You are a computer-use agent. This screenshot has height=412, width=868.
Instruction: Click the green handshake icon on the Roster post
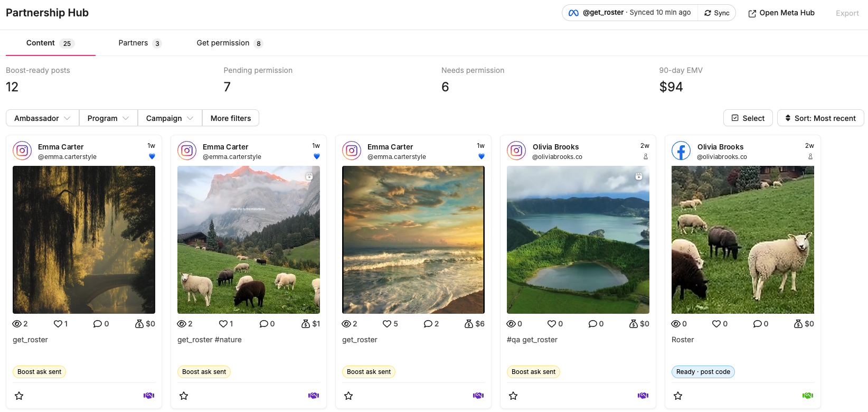[x=808, y=396]
